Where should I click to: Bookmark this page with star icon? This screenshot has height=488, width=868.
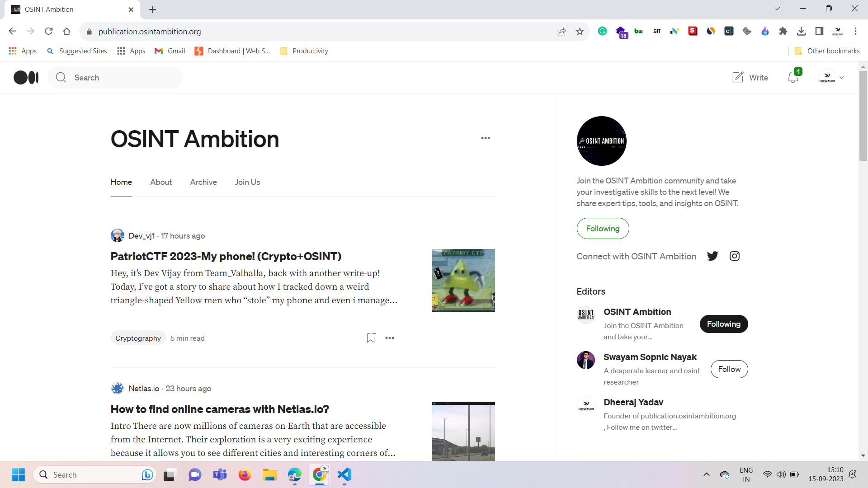580,32
